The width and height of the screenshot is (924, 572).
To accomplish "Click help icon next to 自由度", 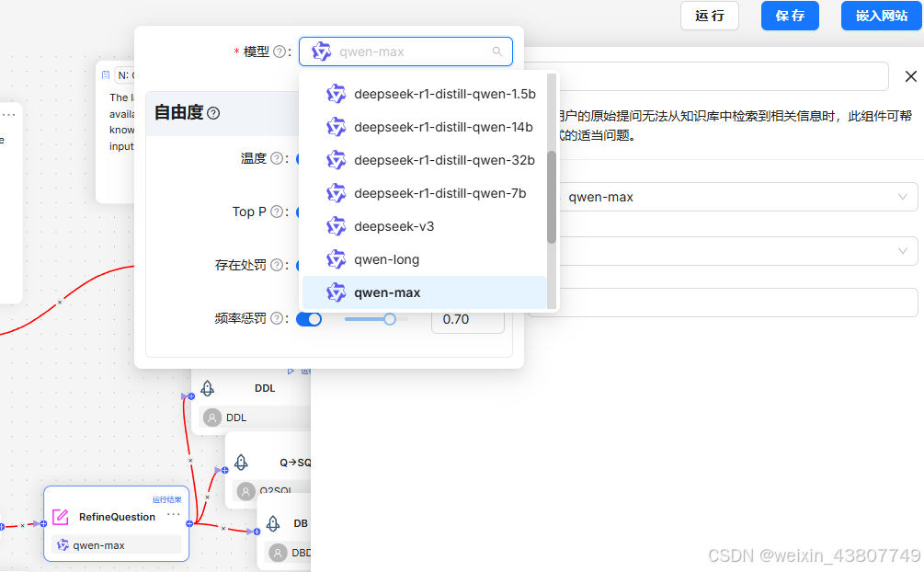I will click(214, 113).
